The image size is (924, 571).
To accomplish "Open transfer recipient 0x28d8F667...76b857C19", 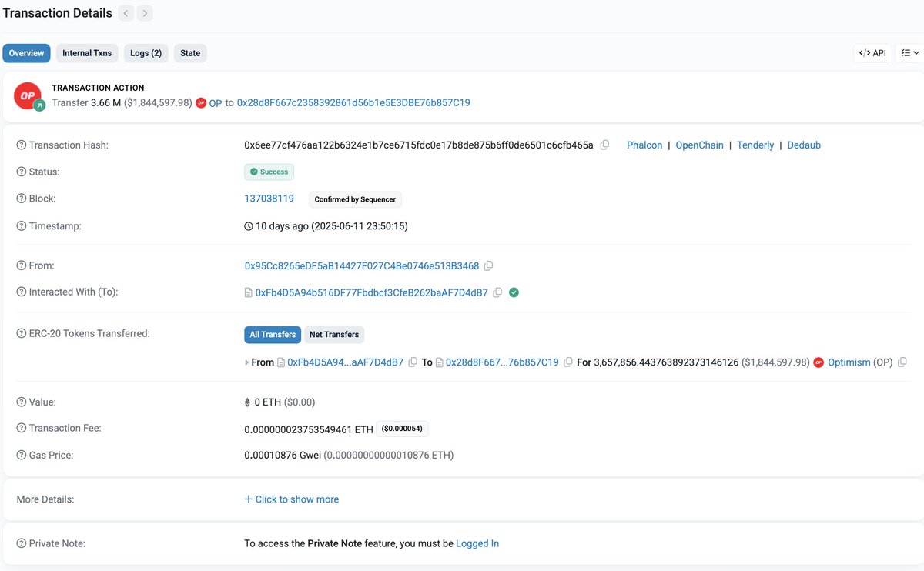I will [502, 362].
